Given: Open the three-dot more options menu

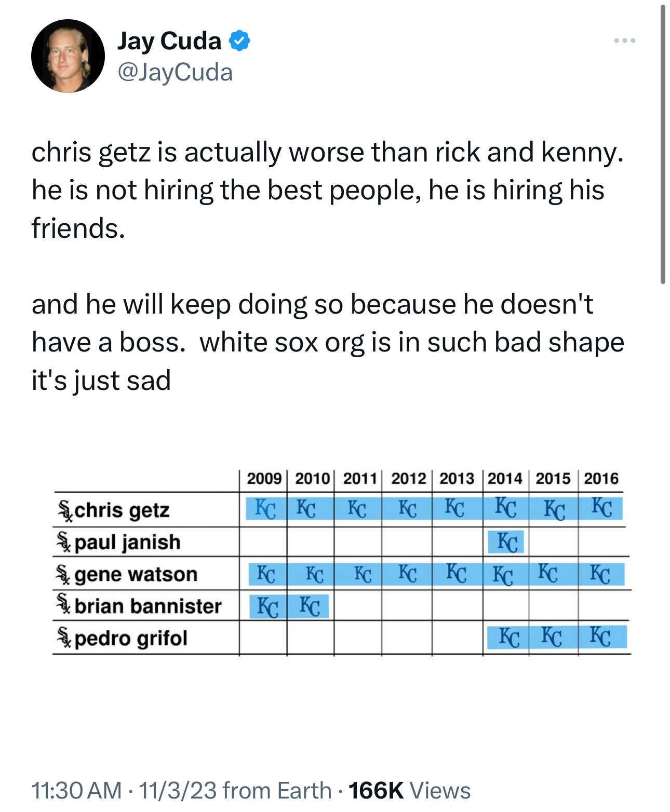Looking at the screenshot, I should pyautogui.click(x=624, y=40).
